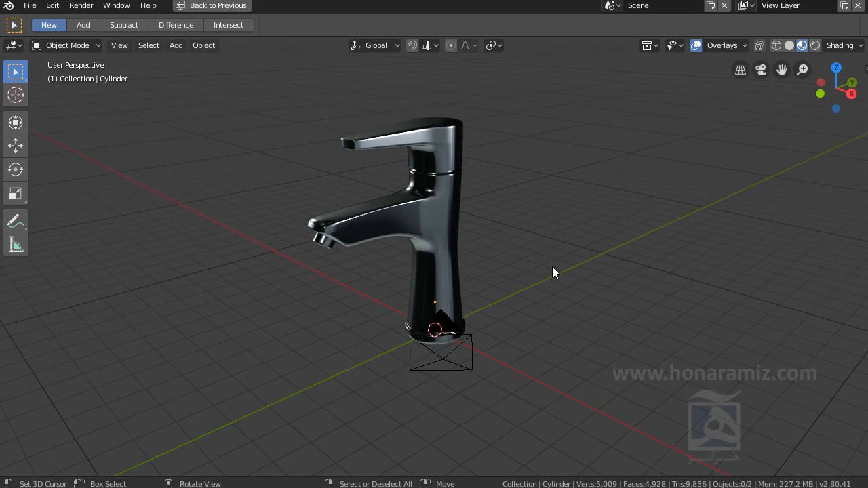Viewport: 868px width, 488px height.
Task: Toggle viewport overlays visibility
Action: tap(696, 45)
